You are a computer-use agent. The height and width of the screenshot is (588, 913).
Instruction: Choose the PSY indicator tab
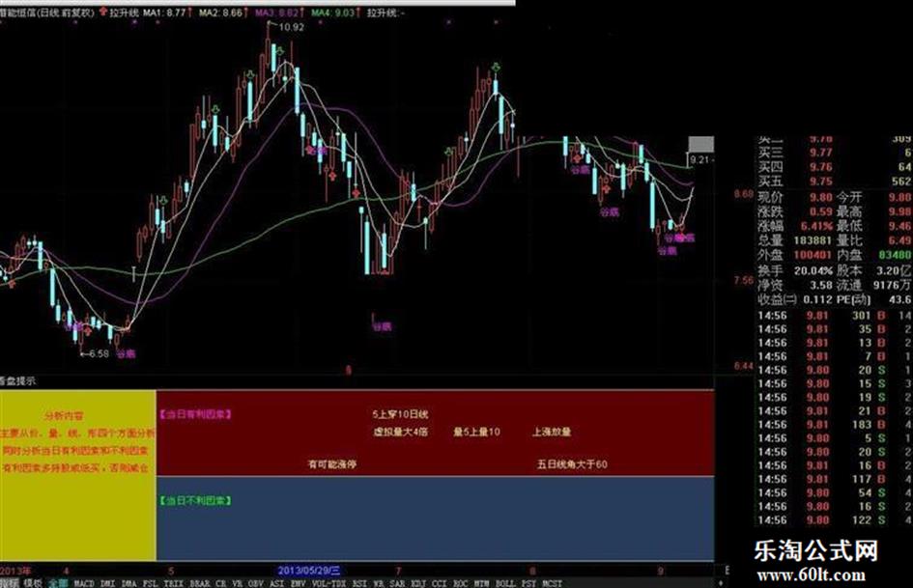528,583
